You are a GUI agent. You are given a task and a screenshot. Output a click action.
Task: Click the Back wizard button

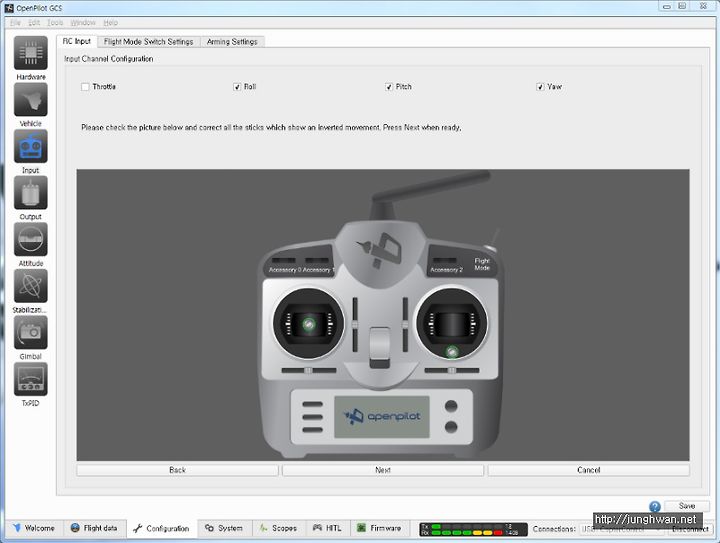pos(177,470)
